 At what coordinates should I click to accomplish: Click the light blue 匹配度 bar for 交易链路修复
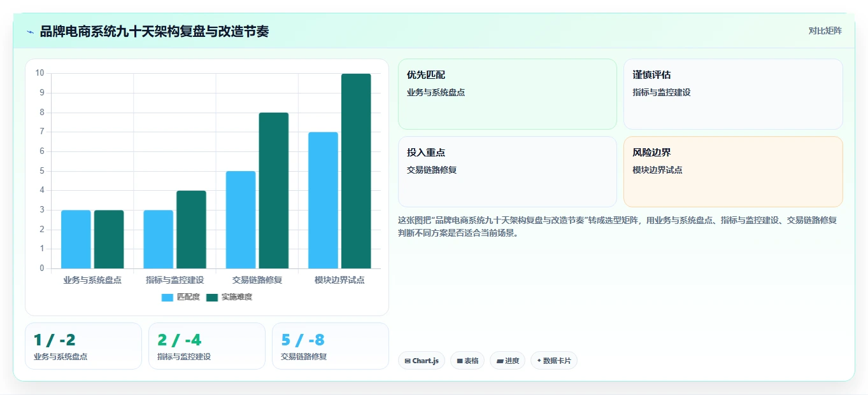241,219
